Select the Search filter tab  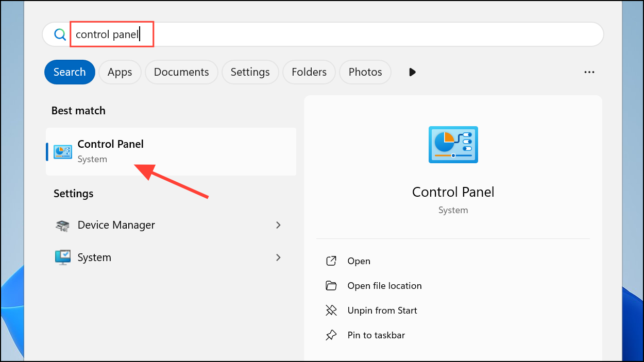tap(70, 72)
